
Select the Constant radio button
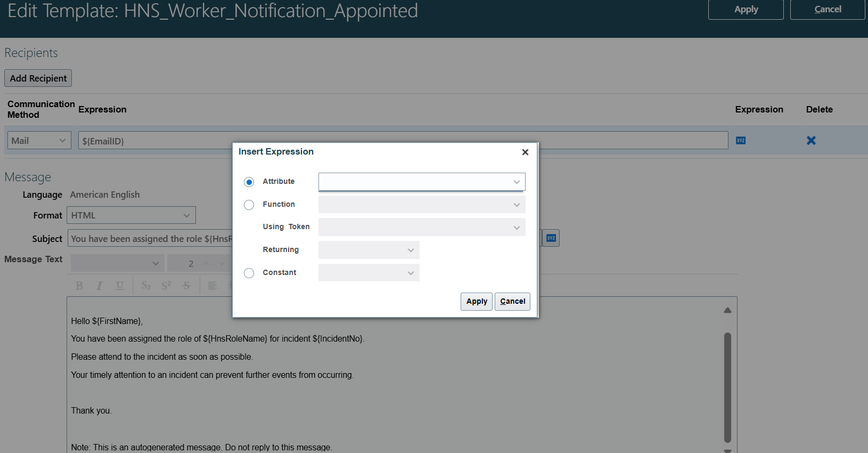[x=249, y=273]
